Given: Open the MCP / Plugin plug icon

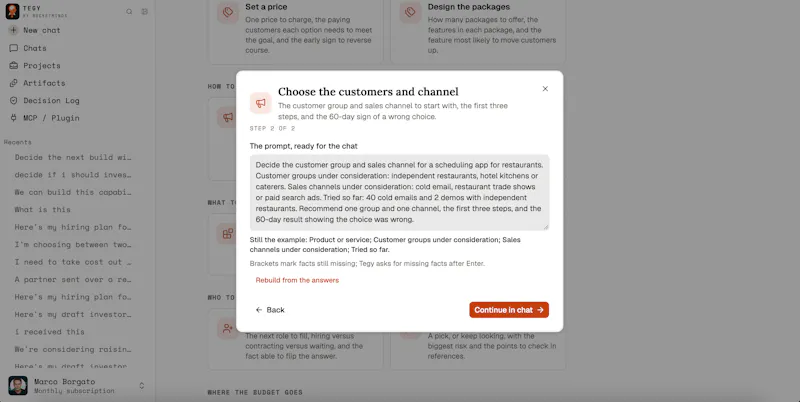Looking at the screenshot, I should click(14, 118).
